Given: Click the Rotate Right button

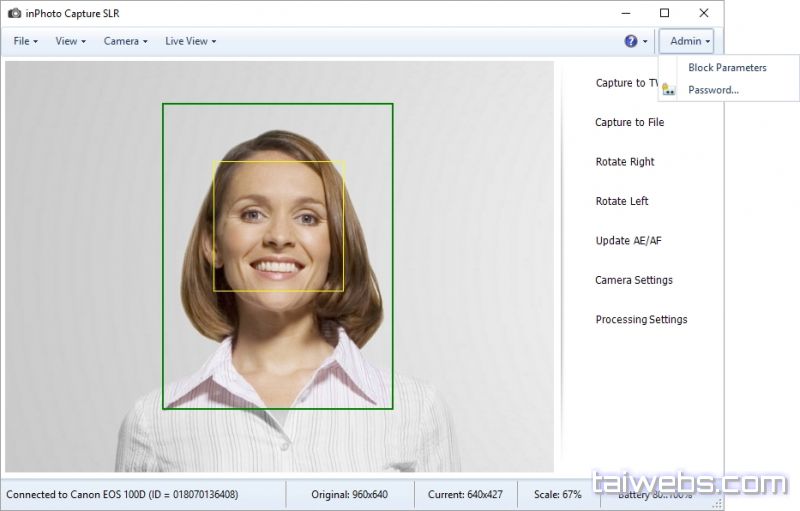Looking at the screenshot, I should coord(625,162).
